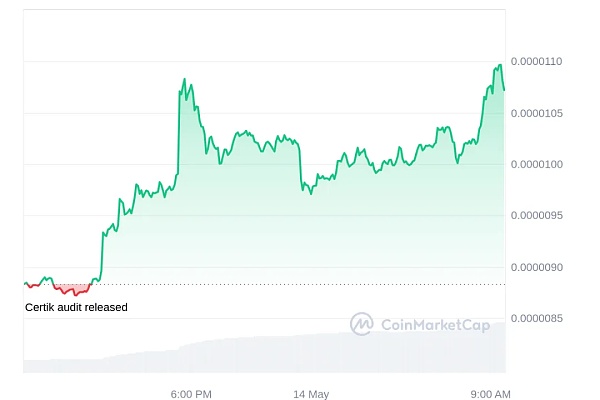Click the CoinMarketCap logo icon
This screenshot has width=600, height=400.
click(x=361, y=324)
